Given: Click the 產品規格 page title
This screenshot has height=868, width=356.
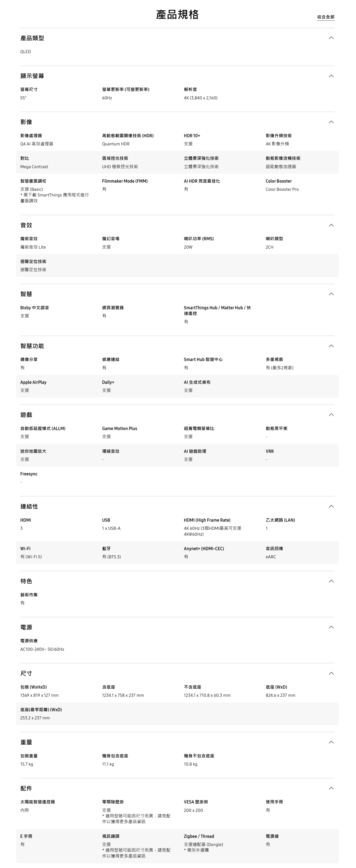Looking at the screenshot, I should point(177,14).
